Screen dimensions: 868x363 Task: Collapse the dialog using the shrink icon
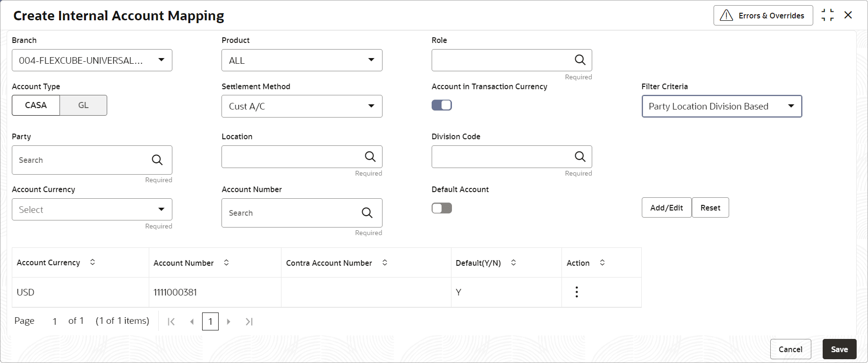(827, 15)
